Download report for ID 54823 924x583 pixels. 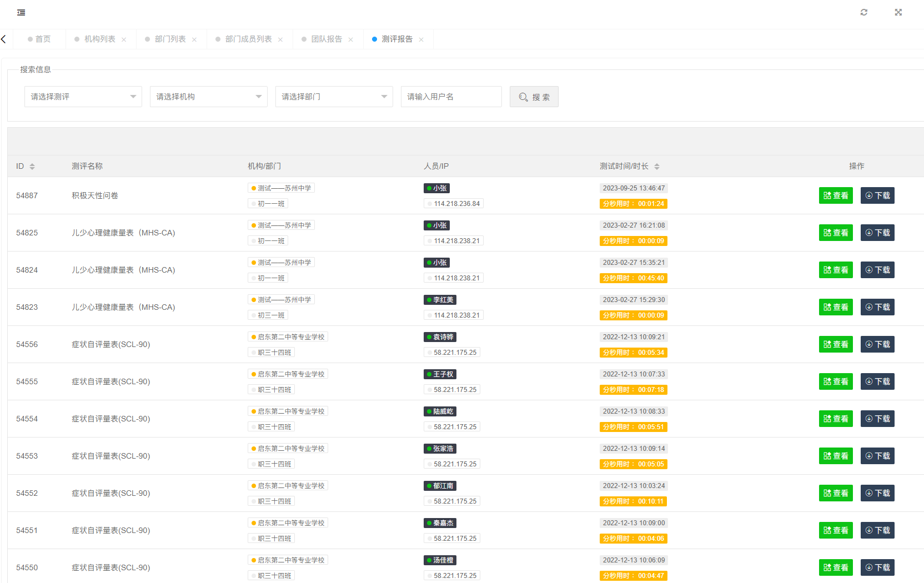click(877, 307)
